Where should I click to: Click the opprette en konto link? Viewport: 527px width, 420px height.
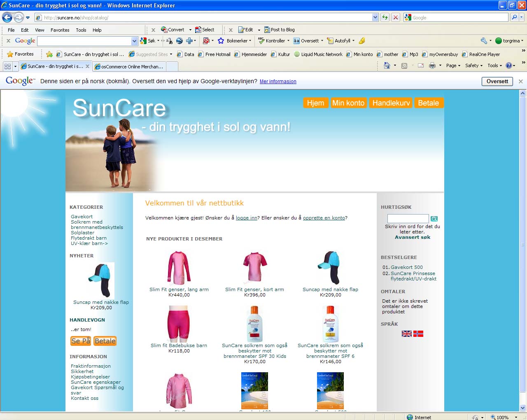click(x=324, y=218)
